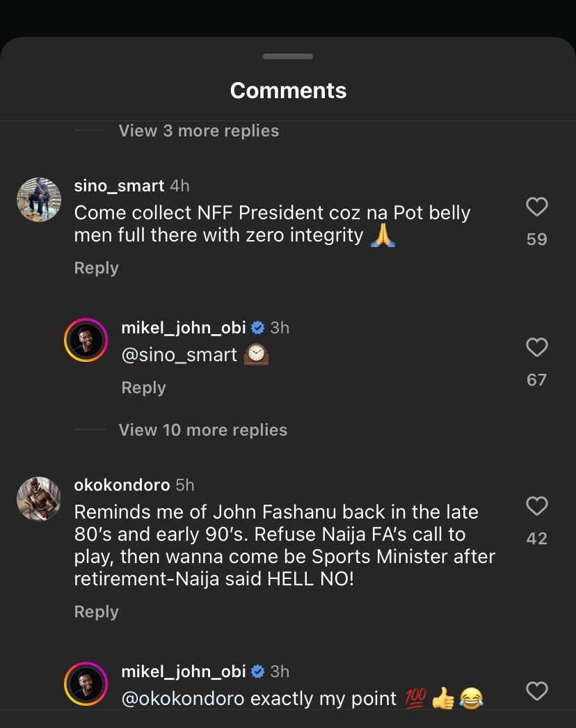
Task: View the 59 likes count on first comment
Action: [536, 239]
